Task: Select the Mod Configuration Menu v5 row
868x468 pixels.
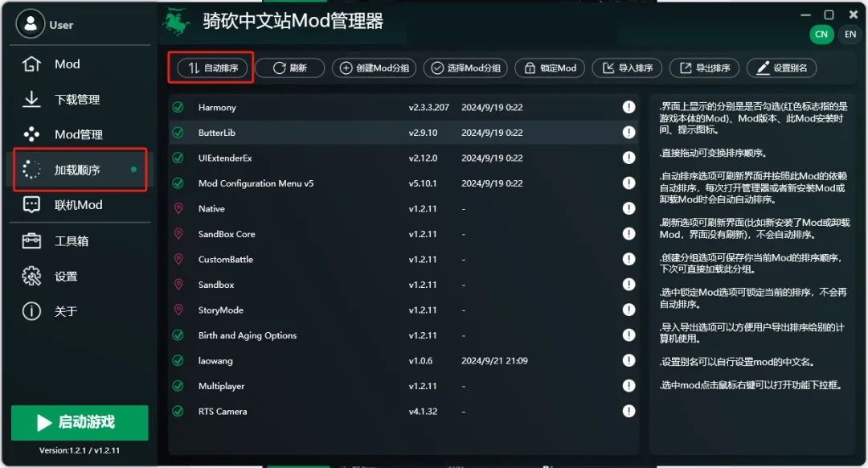Action: tap(256, 183)
